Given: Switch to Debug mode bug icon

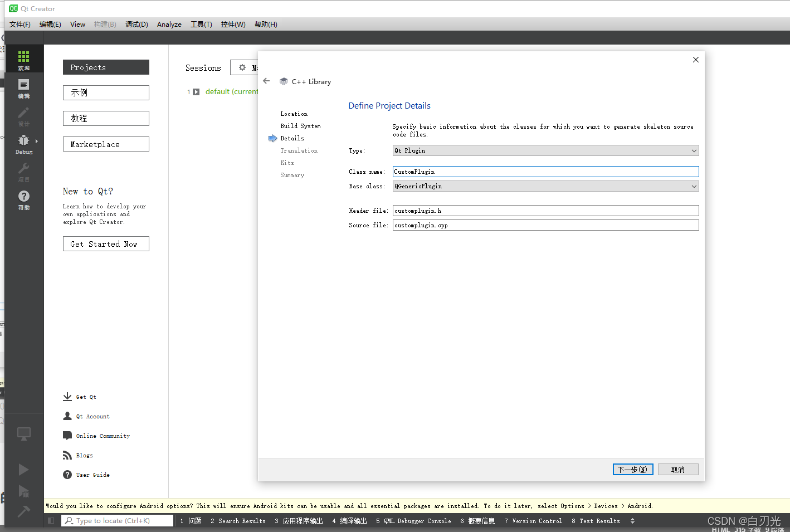Looking at the screenshot, I should point(23,140).
